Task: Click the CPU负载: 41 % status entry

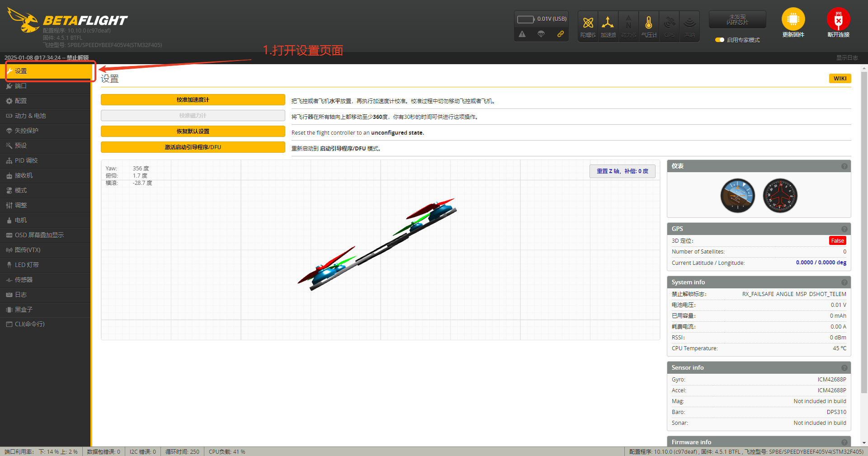Action: (227, 452)
